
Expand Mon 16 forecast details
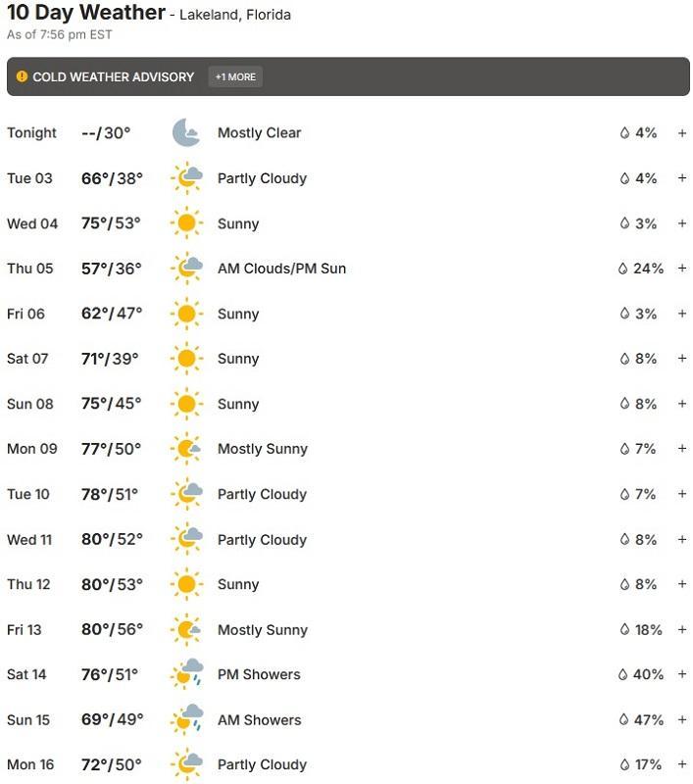[682, 764]
